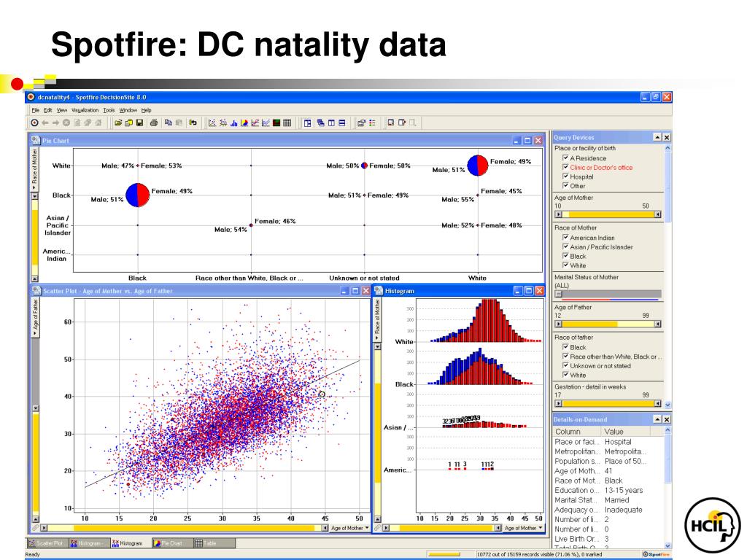This screenshot has width=747, height=560.
Task: Click the Column header in Details-on-Demand
Action: [x=576, y=432]
